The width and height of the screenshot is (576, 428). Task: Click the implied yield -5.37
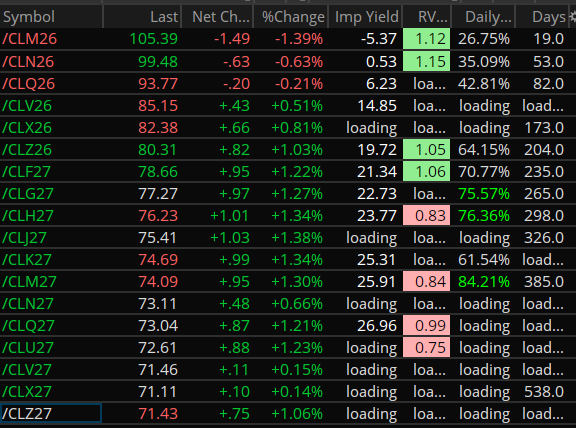pos(379,39)
